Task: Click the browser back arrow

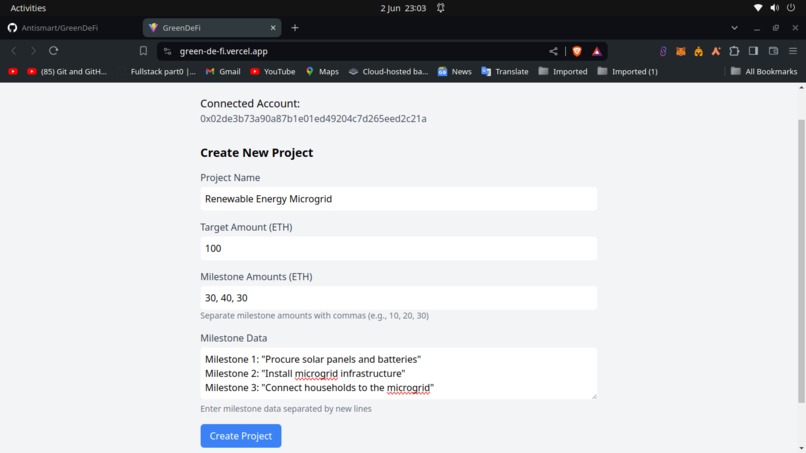Action: [x=14, y=51]
